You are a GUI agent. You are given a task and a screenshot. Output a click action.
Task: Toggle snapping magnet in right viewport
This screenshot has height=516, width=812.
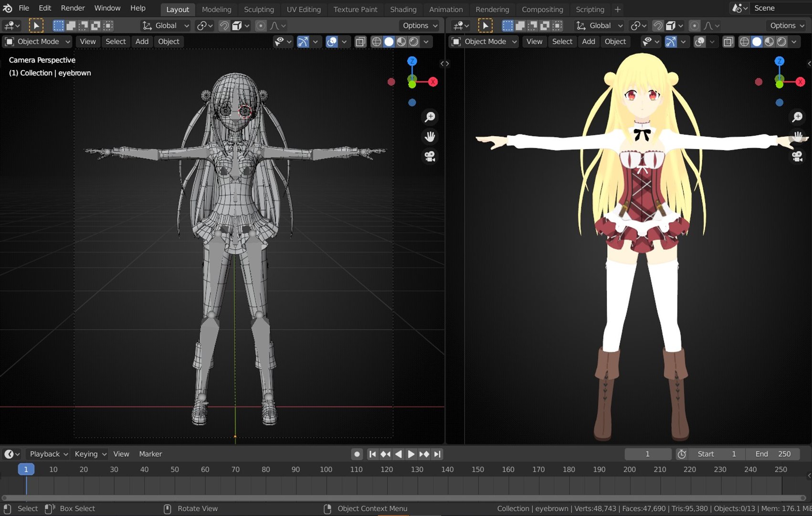(658, 25)
